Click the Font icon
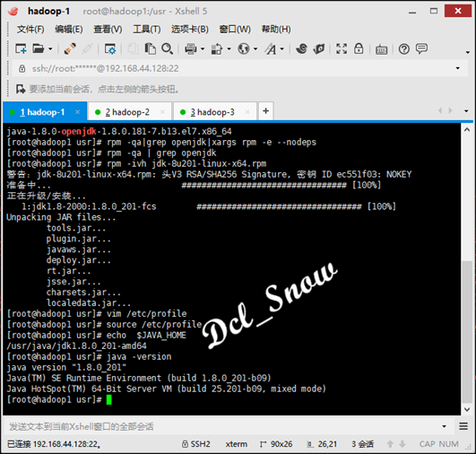Image resolution: width=476 pixels, height=454 pixels. click(x=271, y=48)
